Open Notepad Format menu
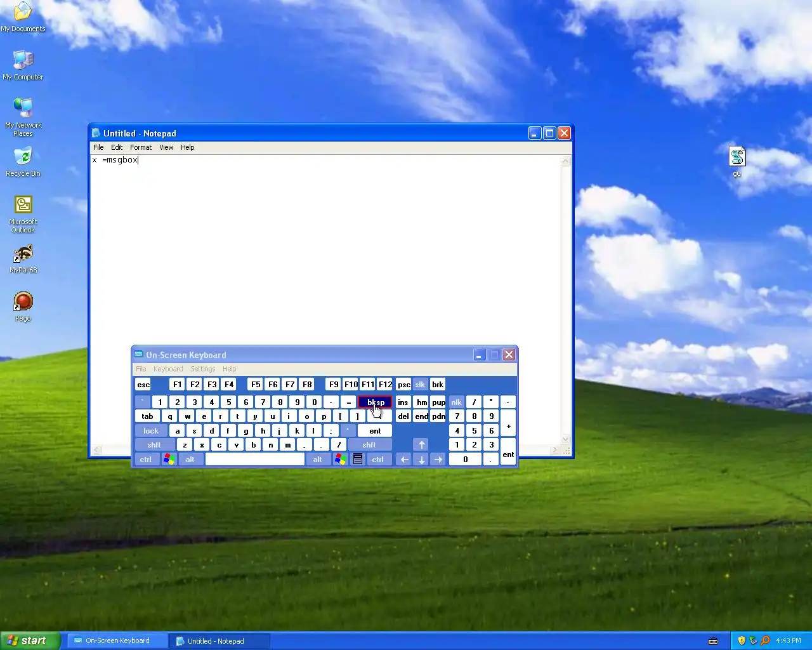 coord(141,147)
